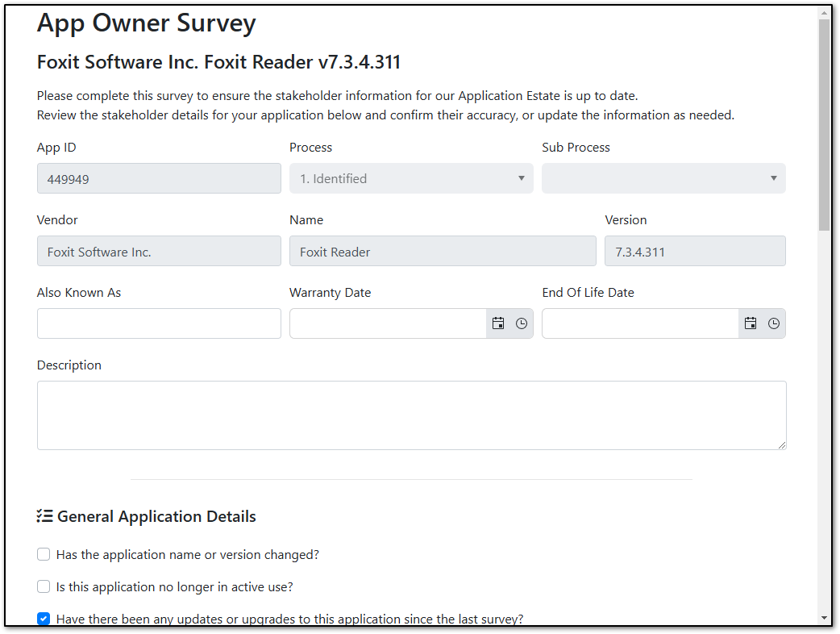This screenshot has width=840, height=634.
Task: Check 'Has the application name or version changed?'
Action: (44, 554)
